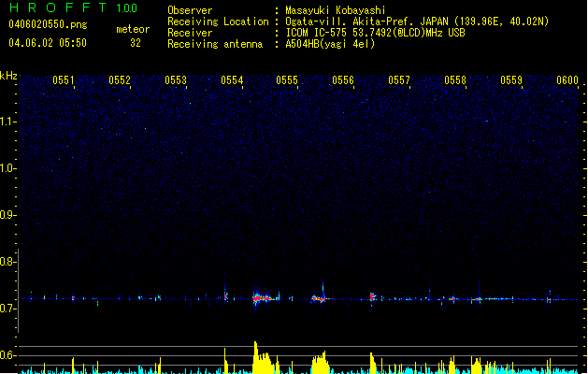Click the meteor echo before 0557
This screenshot has width=588, height=374.
[x=372, y=297]
